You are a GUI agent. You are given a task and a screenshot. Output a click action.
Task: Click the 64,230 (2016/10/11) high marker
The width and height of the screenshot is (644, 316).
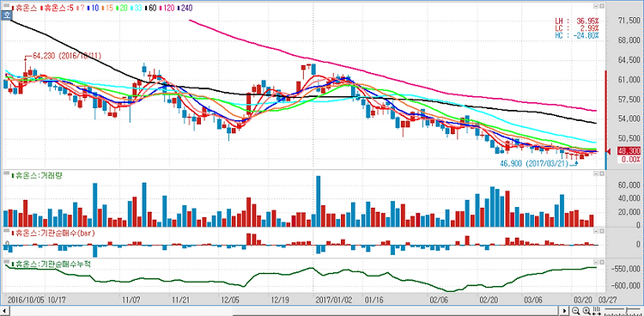[x=68, y=56]
